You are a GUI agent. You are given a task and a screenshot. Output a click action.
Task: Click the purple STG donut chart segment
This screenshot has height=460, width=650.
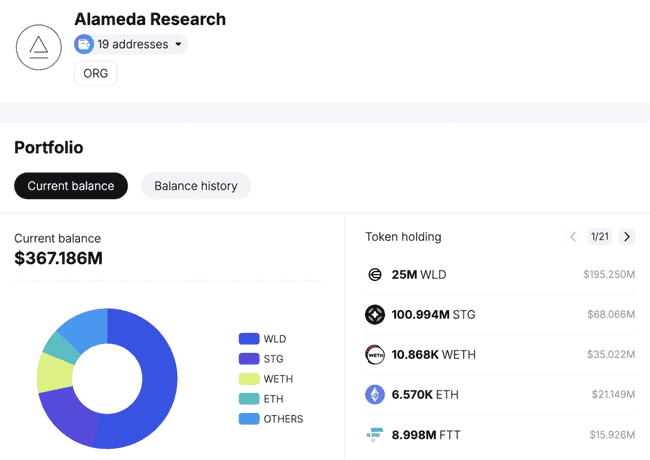(x=70, y=414)
